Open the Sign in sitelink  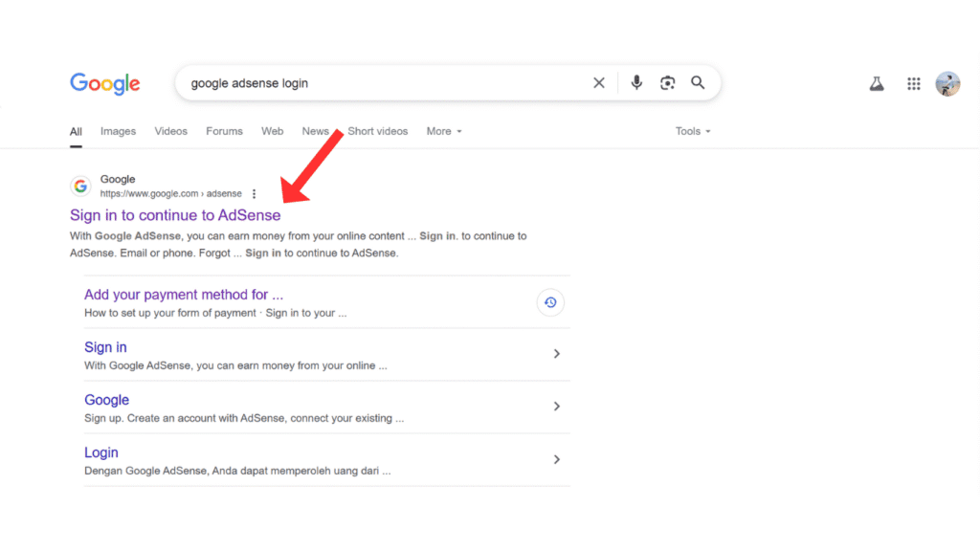[105, 347]
